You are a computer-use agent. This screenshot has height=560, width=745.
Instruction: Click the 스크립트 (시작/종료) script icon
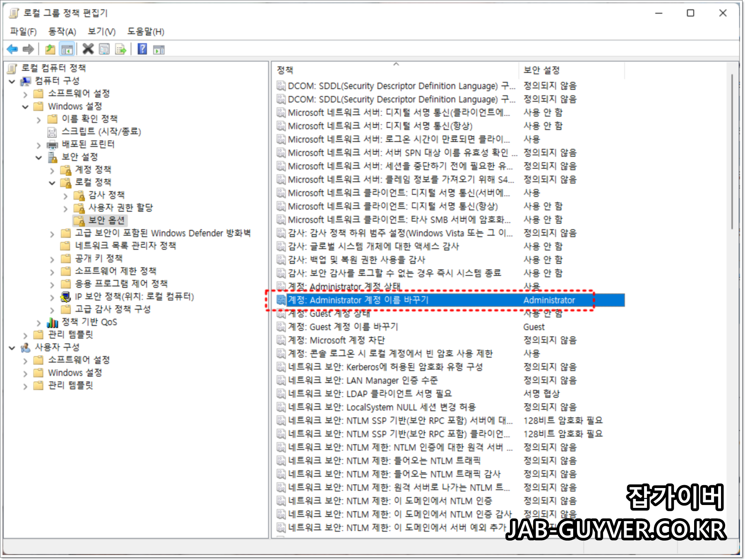(52, 132)
